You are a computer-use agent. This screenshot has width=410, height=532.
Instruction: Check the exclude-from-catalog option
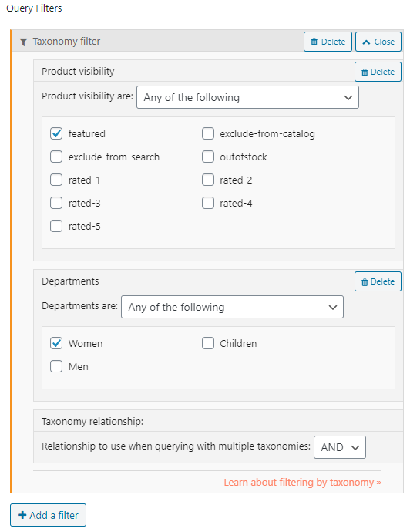point(208,133)
